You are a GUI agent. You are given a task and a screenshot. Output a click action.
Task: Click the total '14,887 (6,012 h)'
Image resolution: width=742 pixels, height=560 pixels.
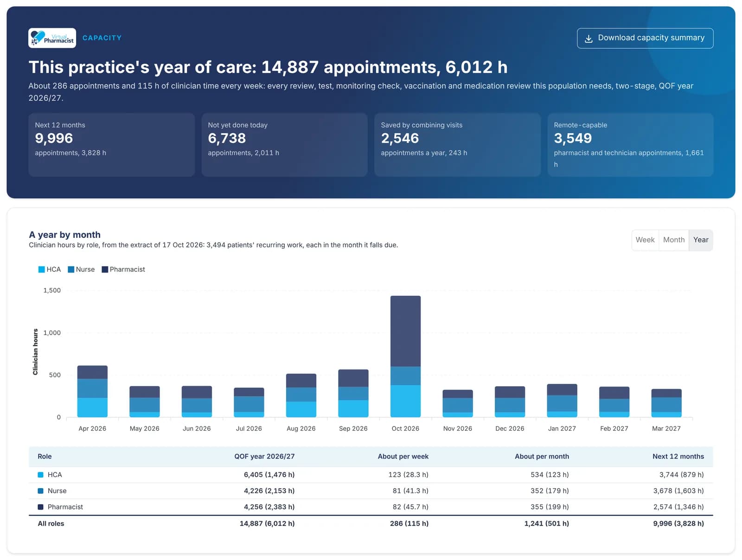[x=267, y=523]
